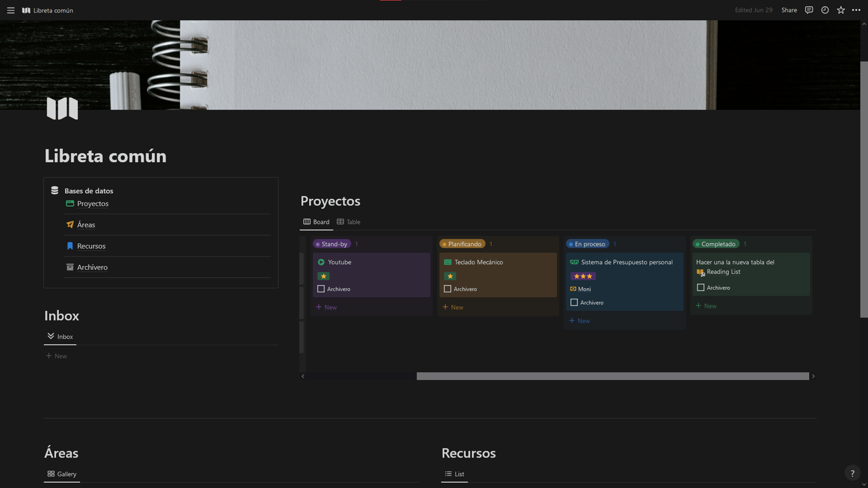Click the purple Stand-by status tag
Screen dimensions: 868x488
tap(332, 244)
